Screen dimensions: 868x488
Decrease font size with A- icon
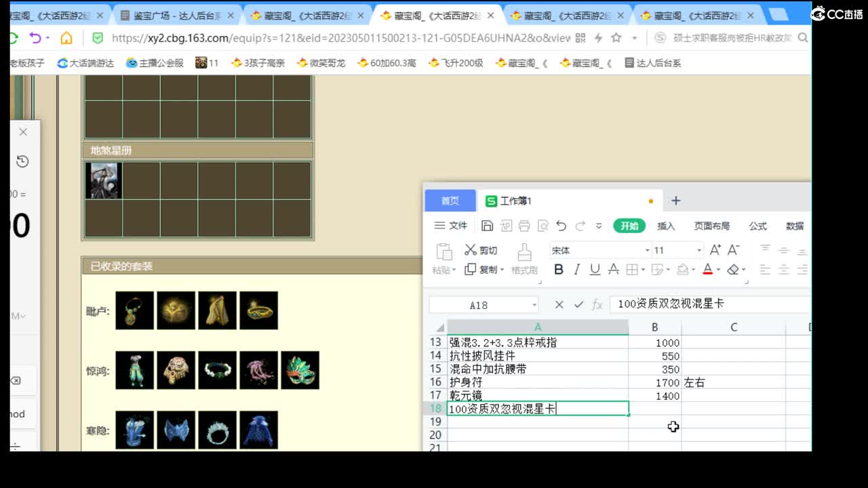pos(733,250)
